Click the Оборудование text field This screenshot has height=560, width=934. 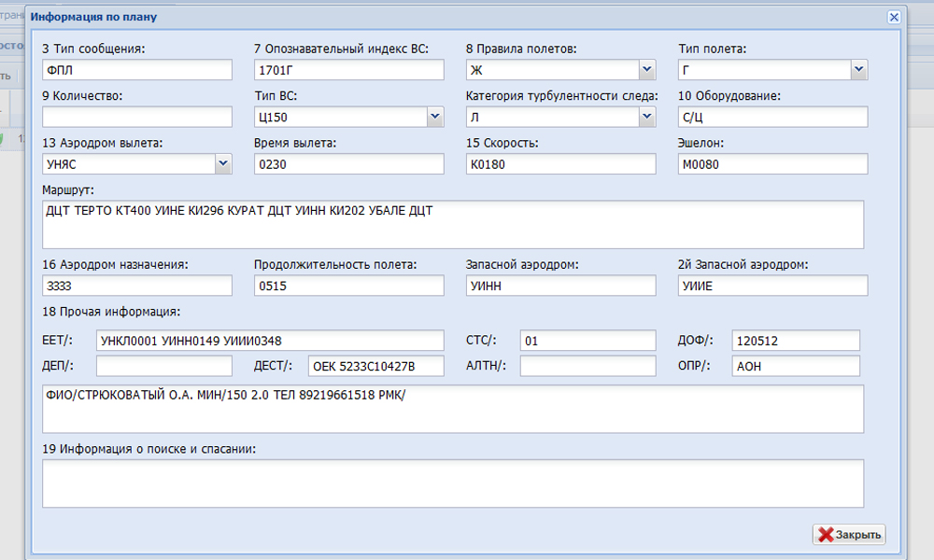click(x=772, y=117)
